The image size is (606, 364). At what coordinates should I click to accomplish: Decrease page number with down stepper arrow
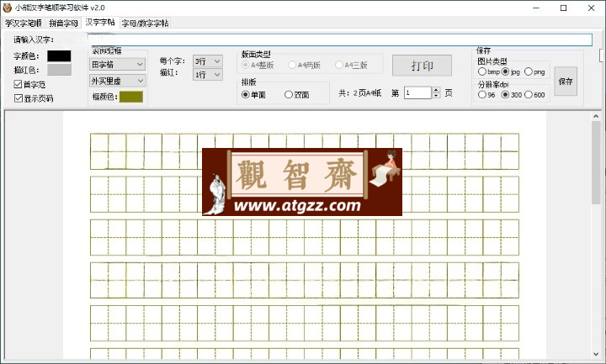point(436,95)
